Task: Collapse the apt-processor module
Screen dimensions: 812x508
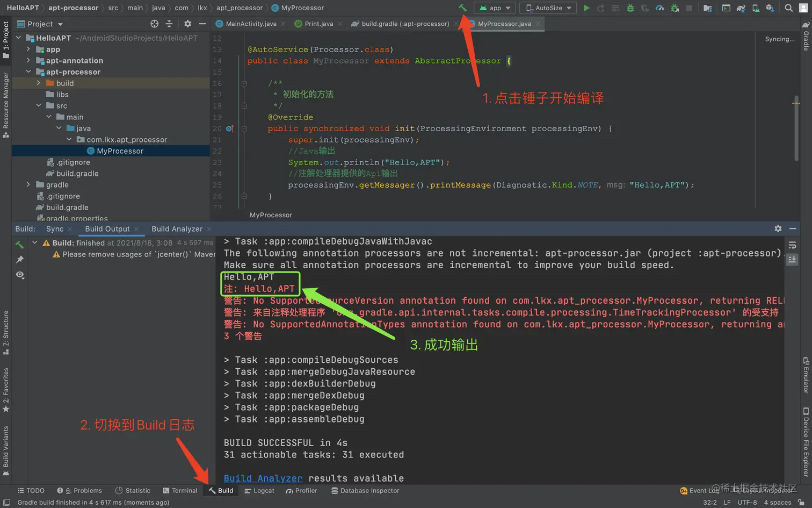Action: (x=28, y=71)
